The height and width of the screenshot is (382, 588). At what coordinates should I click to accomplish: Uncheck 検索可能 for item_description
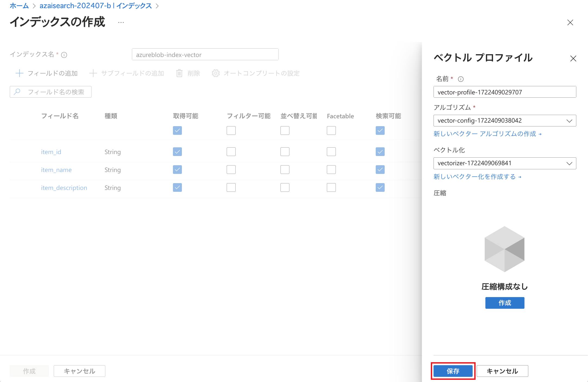pyautogui.click(x=380, y=187)
